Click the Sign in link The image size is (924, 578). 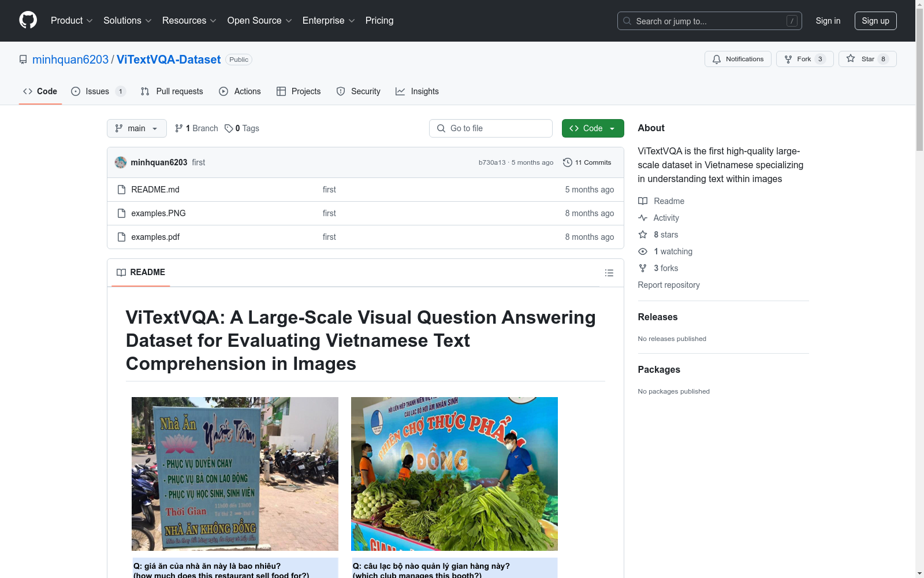[828, 21]
